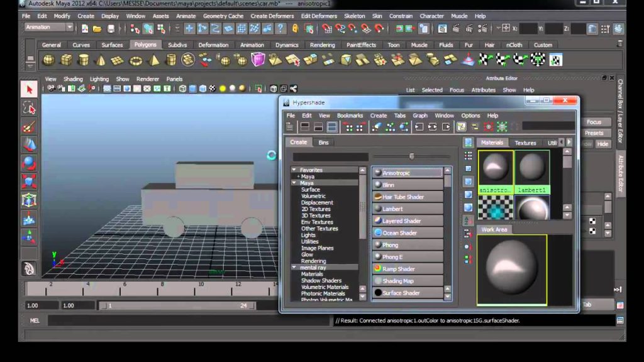This screenshot has height=362, width=644.
Task: Create a Lambert shader
Action: pos(408,209)
